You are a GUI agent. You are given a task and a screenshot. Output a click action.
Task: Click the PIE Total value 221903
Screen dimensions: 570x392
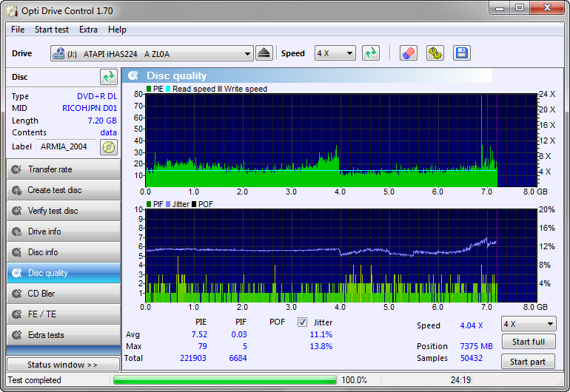193,358
